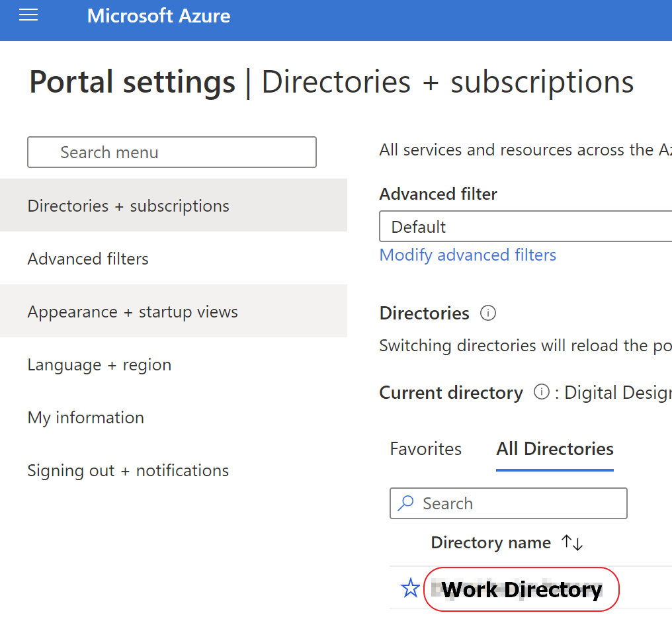Click the Directory name column header

point(491,542)
